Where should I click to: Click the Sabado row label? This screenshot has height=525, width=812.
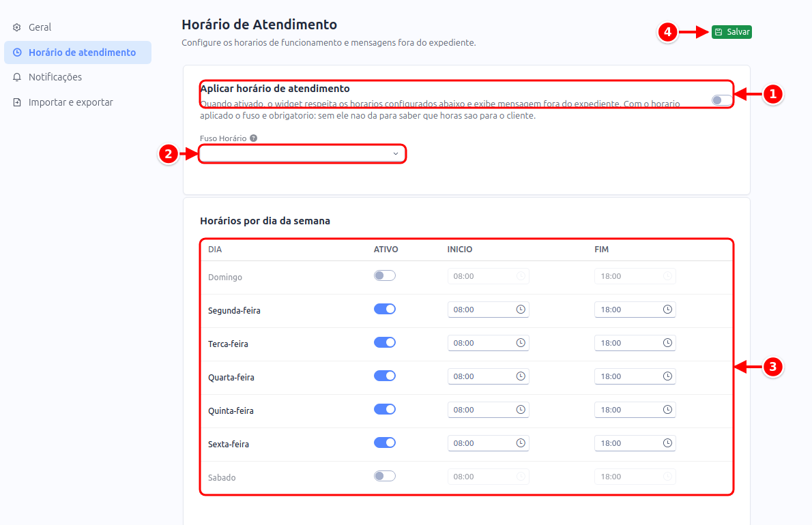tap(222, 477)
